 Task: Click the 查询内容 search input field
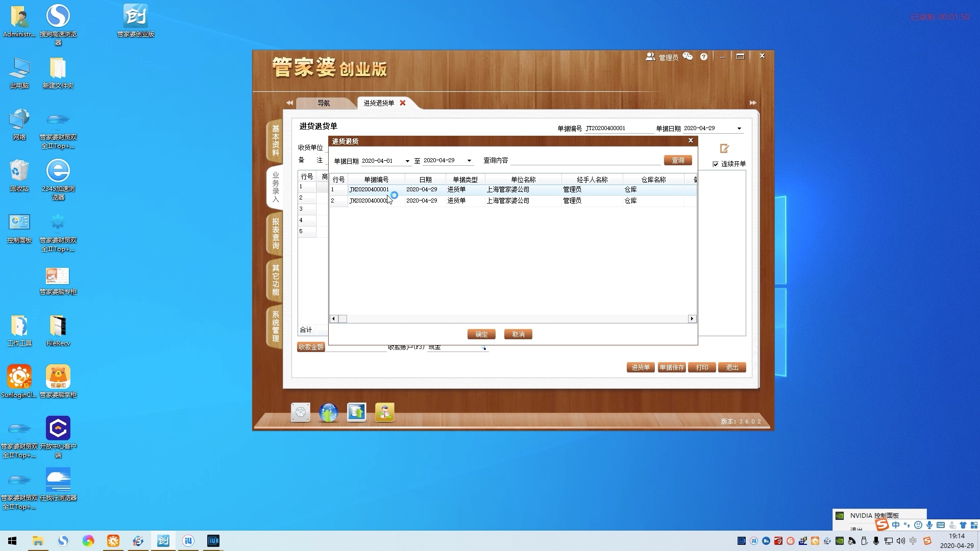point(585,160)
